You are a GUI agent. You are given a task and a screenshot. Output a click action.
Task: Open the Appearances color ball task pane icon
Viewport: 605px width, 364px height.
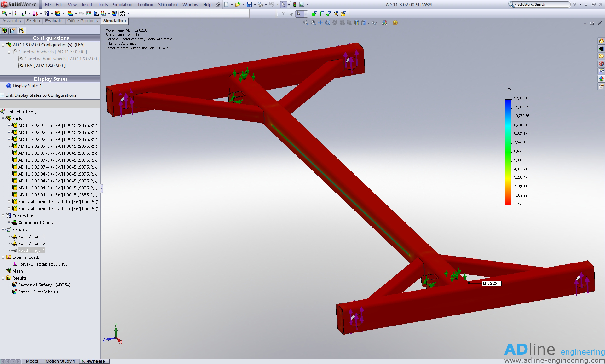click(601, 79)
